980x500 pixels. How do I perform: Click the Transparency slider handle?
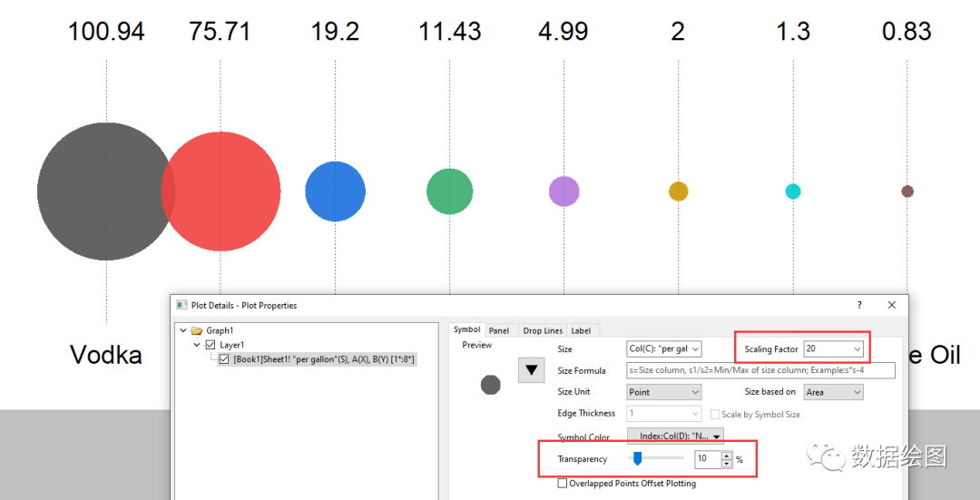(638, 459)
